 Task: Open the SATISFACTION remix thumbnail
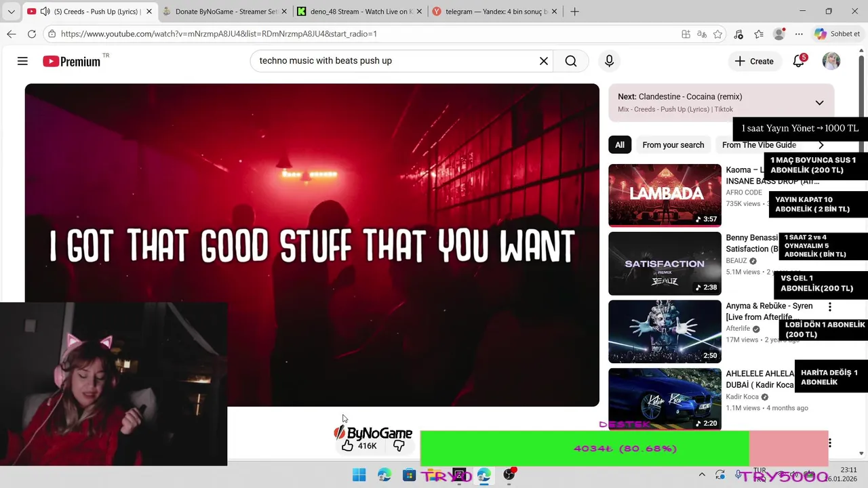coord(665,264)
